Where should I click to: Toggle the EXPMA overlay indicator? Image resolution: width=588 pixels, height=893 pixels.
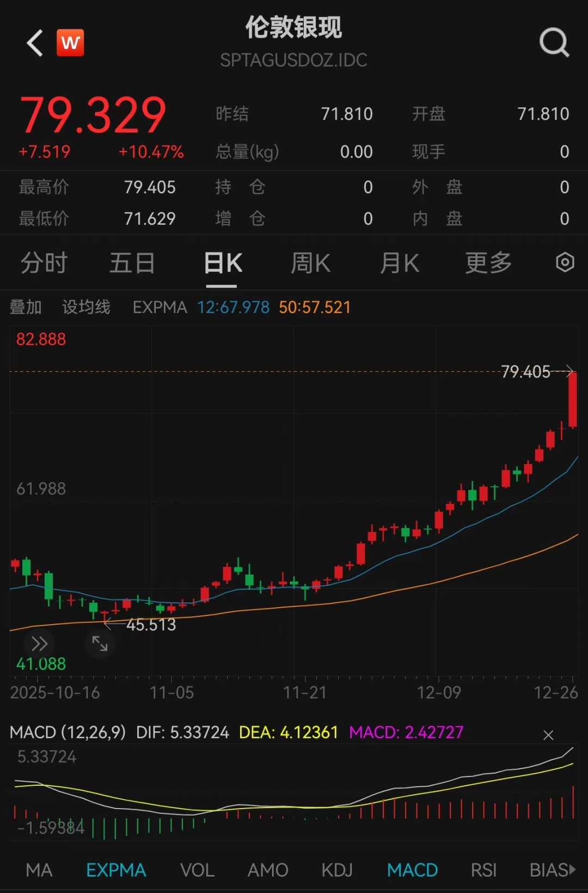tap(116, 870)
